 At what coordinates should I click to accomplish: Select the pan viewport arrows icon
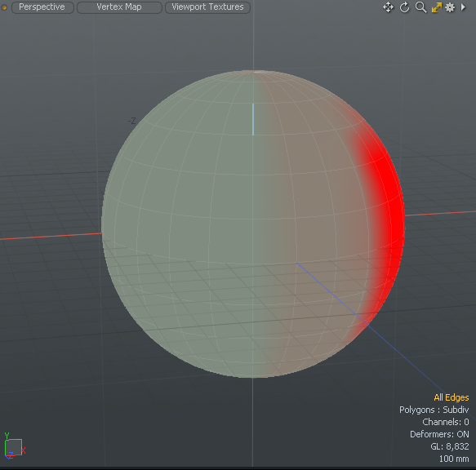(x=389, y=7)
